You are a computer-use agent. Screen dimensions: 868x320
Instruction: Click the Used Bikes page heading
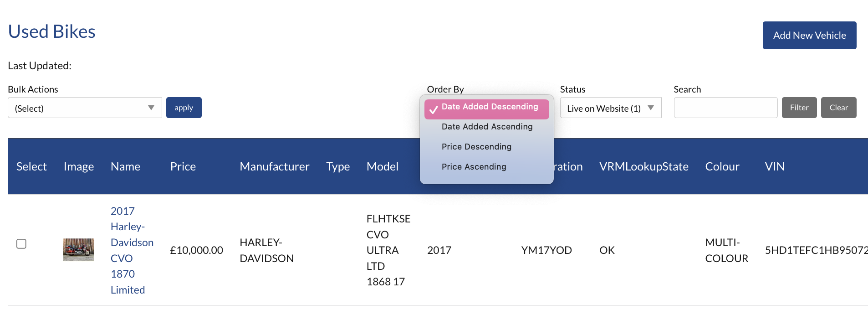[x=51, y=31]
